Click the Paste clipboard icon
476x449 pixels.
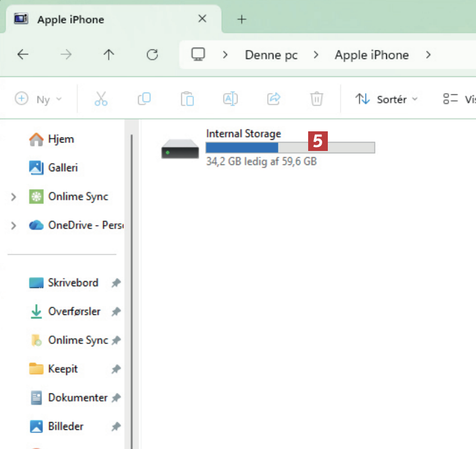pos(187,99)
